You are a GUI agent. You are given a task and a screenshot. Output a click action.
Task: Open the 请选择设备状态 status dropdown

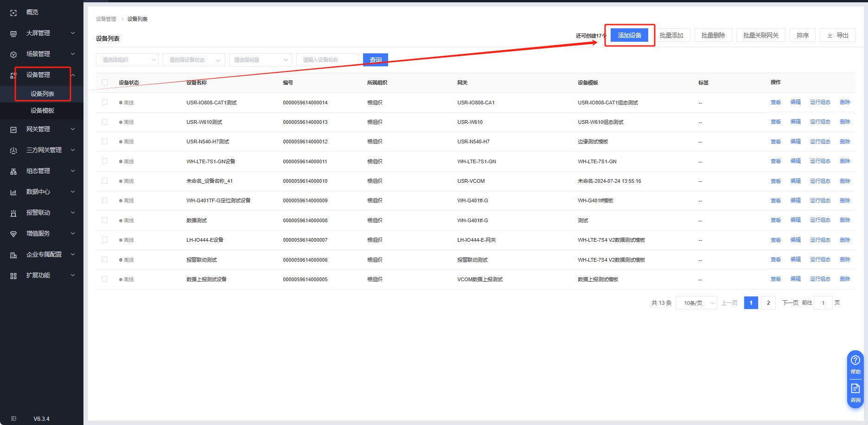click(x=194, y=60)
